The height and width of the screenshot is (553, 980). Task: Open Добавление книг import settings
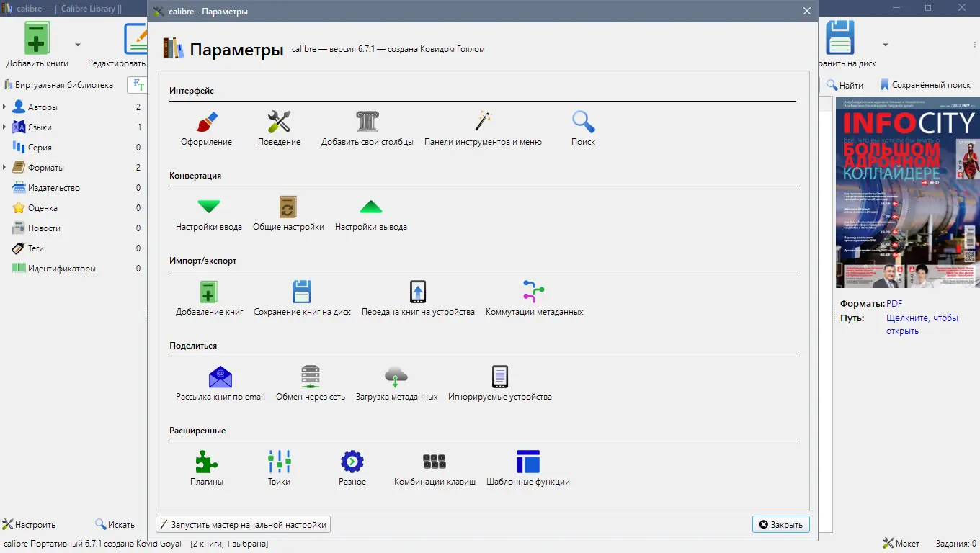209,298
